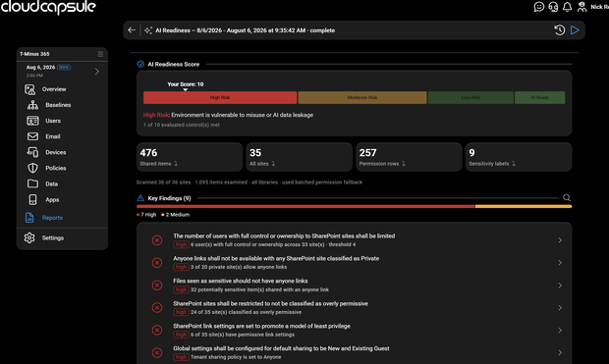
Task: Click the Baselines hierarchy icon
Action: pos(32,105)
